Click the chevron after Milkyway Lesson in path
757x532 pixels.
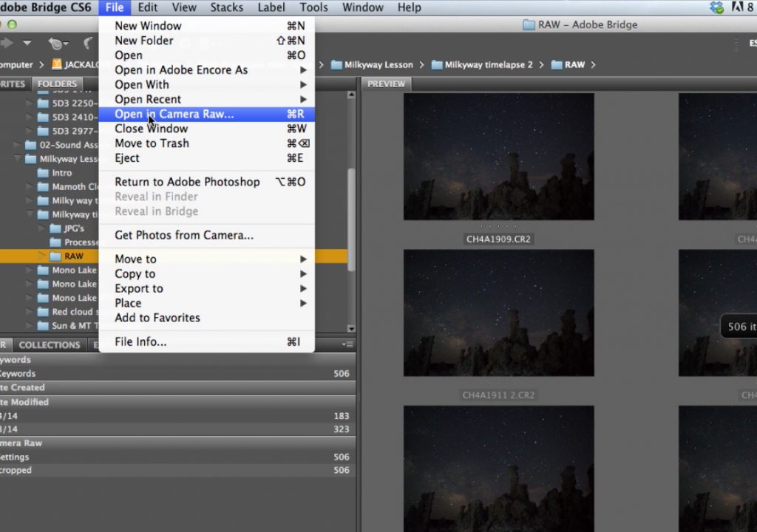(x=421, y=65)
